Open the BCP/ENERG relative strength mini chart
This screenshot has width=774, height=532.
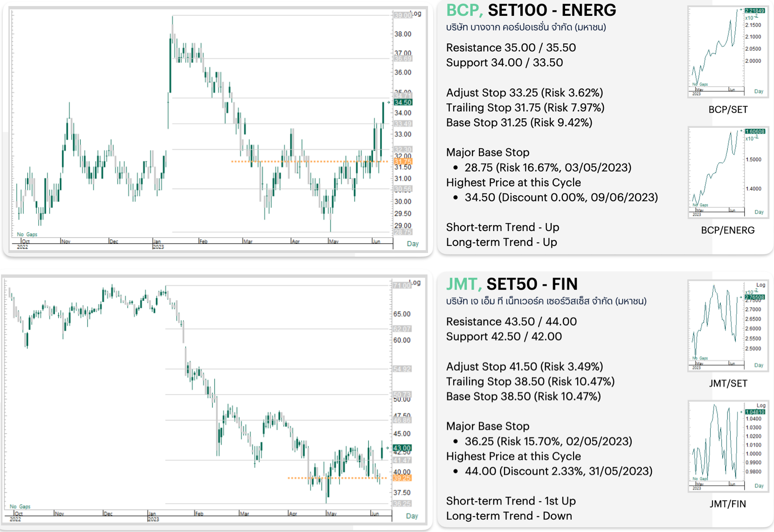tap(728, 172)
